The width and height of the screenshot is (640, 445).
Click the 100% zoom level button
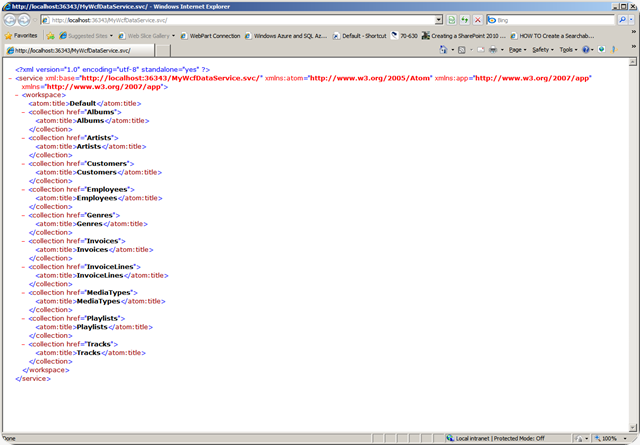point(606,438)
